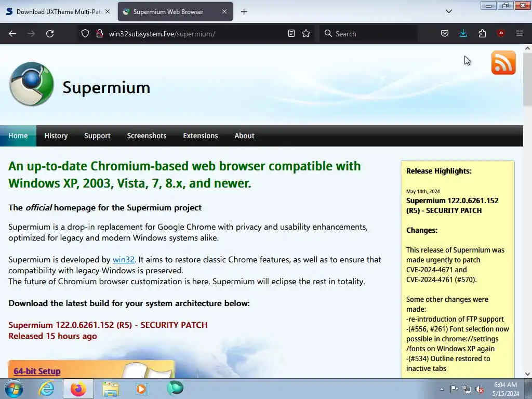Click the red 'Supermium 122.0.6261.152 (R5) - SECURITY PATCH' line
532x399 pixels.
pyautogui.click(x=108, y=325)
